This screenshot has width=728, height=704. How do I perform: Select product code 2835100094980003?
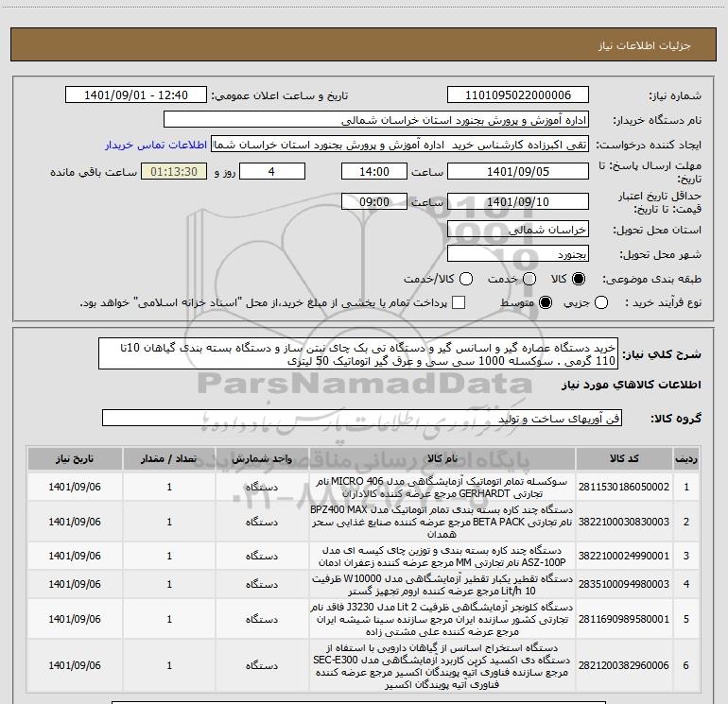(624, 584)
